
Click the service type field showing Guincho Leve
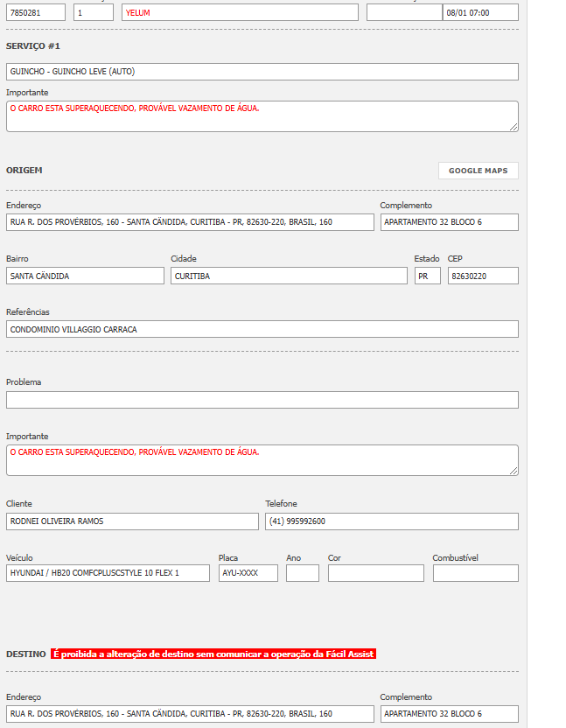262,72
